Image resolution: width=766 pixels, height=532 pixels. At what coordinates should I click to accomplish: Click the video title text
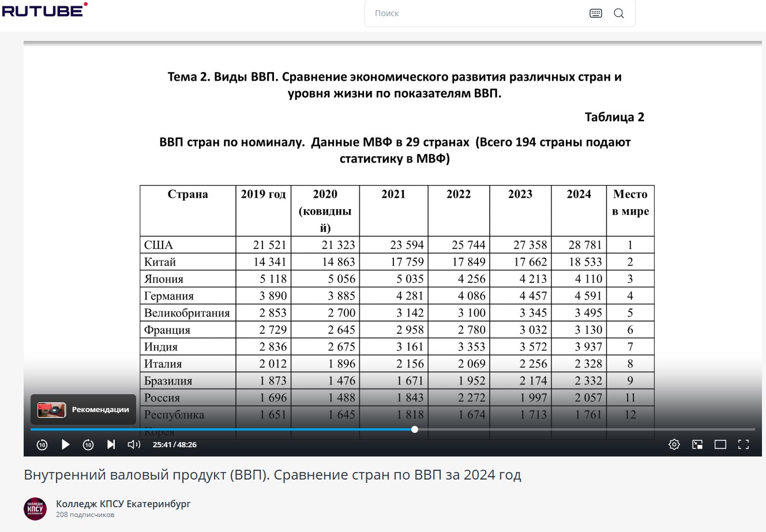tap(272, 475)
